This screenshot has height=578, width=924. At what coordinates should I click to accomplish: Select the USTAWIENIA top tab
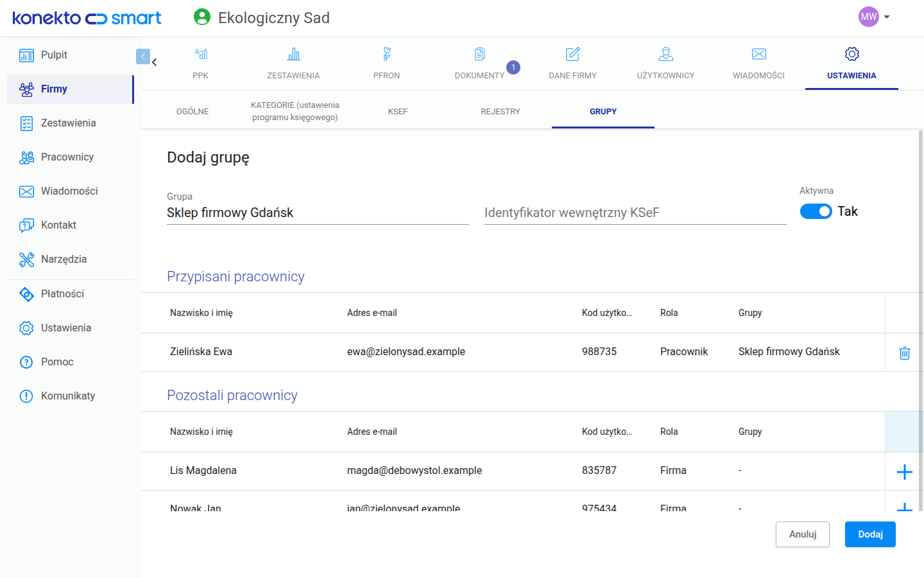pos(851,64)
